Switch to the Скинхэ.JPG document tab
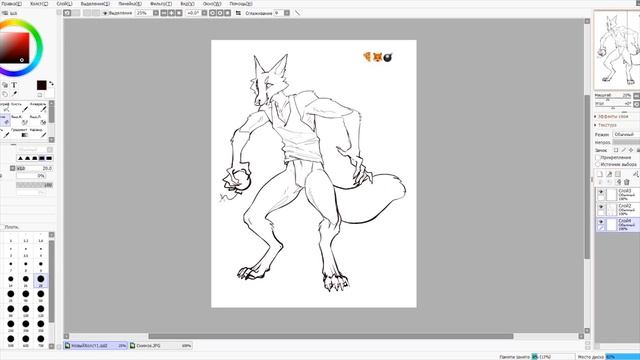 [161, 346]
